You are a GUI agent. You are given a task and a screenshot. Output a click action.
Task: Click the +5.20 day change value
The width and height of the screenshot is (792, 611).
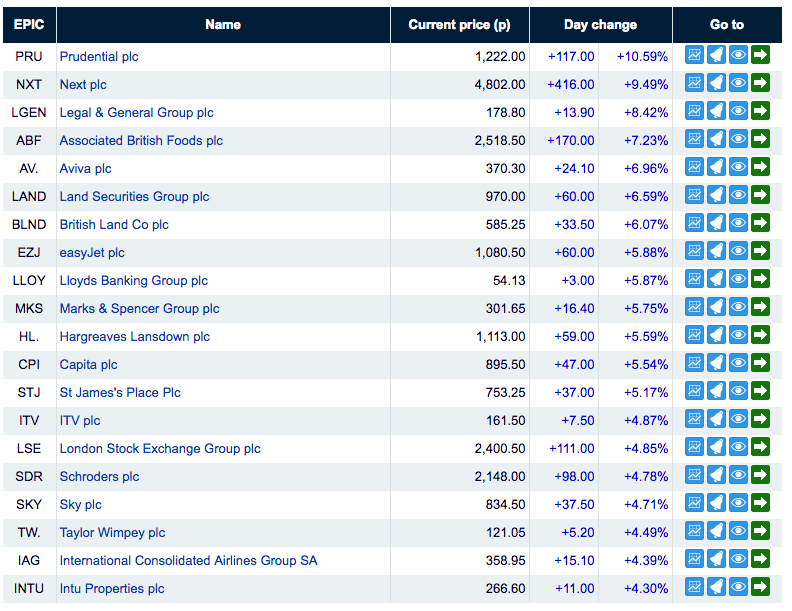(578, 533)
